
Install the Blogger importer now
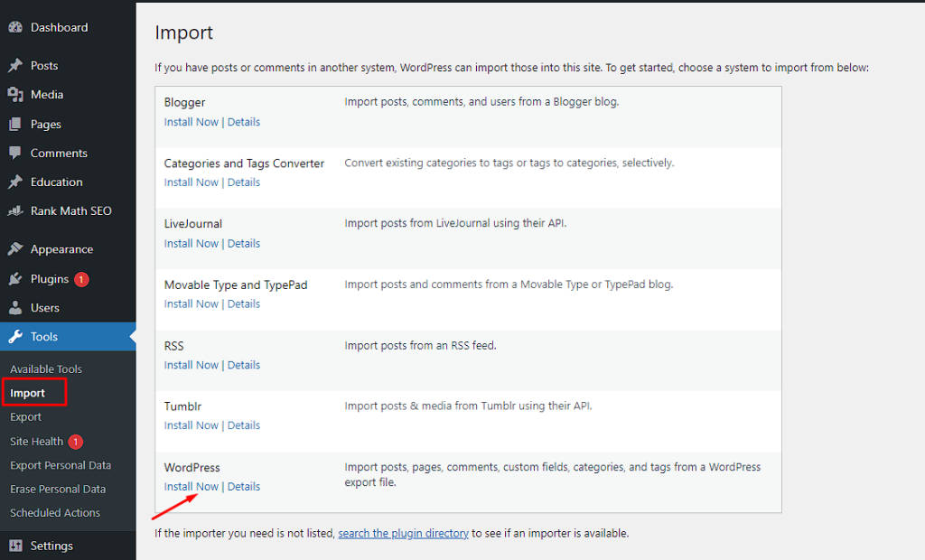(x=192, y=122)
